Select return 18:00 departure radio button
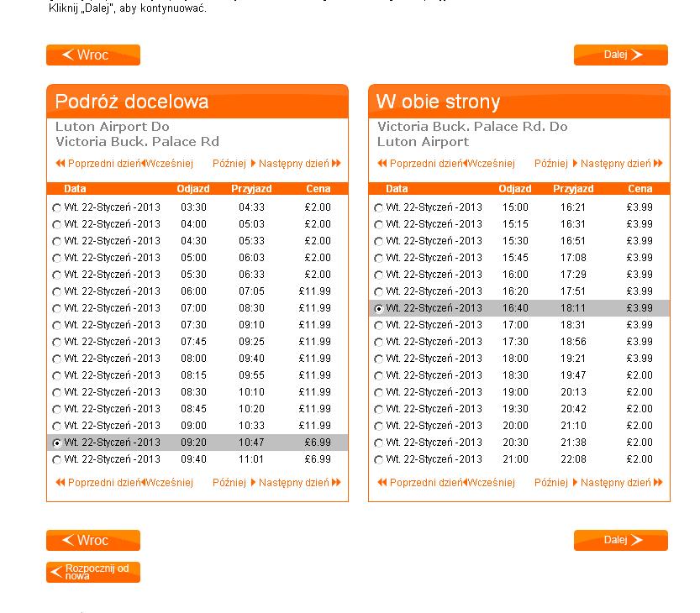 (x=378, y=359)
